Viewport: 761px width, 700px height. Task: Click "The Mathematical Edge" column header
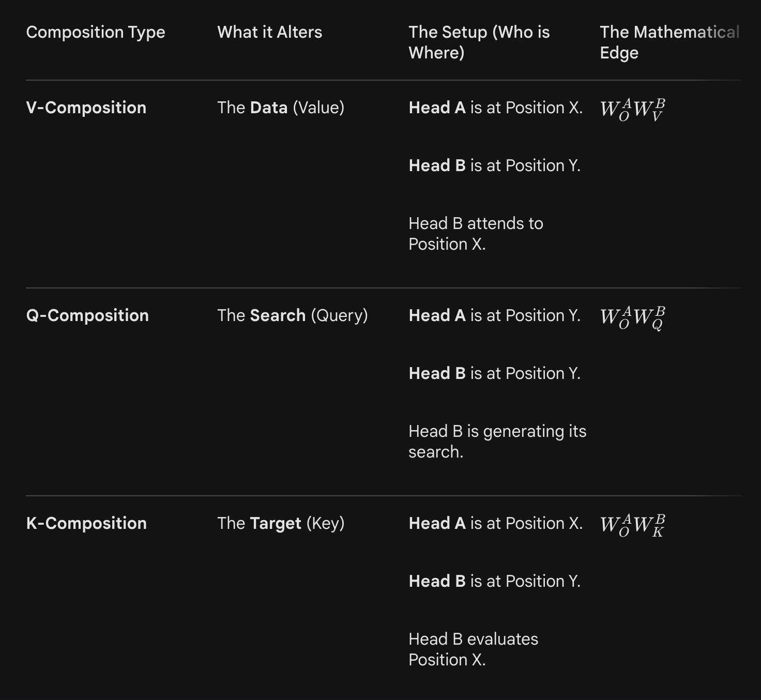[669, 42]
